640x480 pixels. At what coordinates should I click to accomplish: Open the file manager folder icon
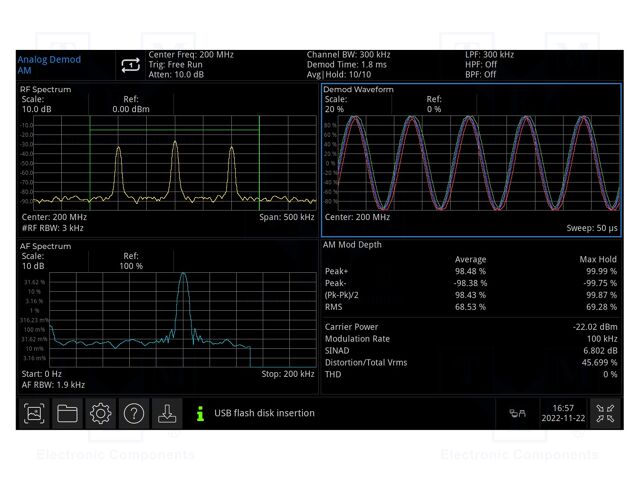tap(67, 413)
